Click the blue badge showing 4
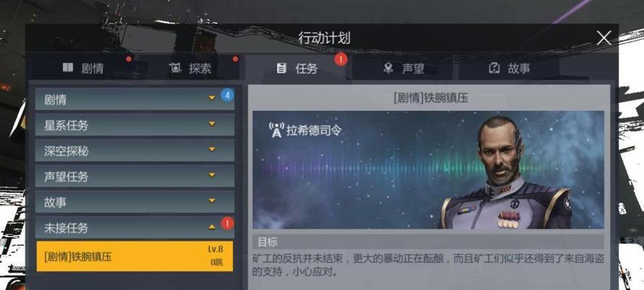The height and width of the screenshot is (290, 644). pos(227,95)
